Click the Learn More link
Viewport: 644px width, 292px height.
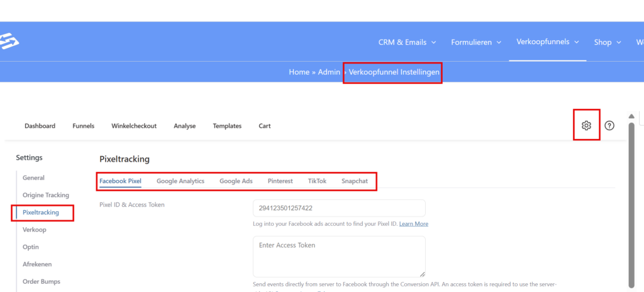413,223
